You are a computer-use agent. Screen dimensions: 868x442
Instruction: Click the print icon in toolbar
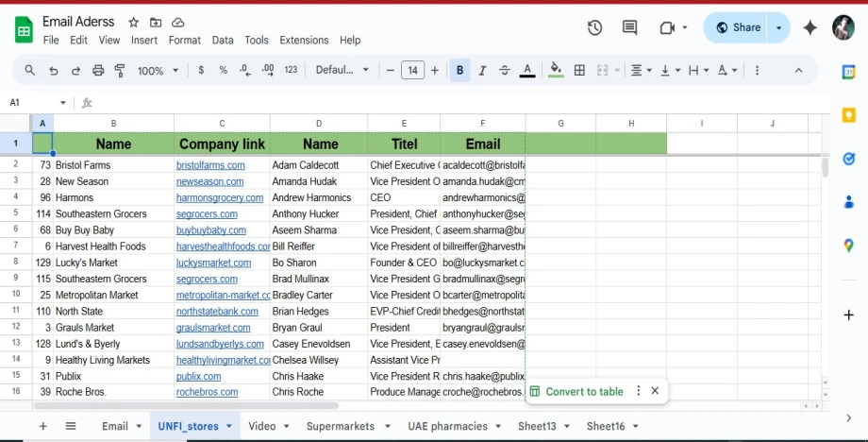[x=98, y=70]
